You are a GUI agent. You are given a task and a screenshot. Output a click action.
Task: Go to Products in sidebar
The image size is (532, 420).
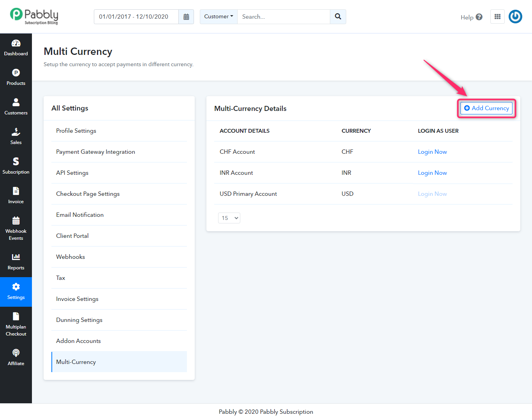coord(16,77)
